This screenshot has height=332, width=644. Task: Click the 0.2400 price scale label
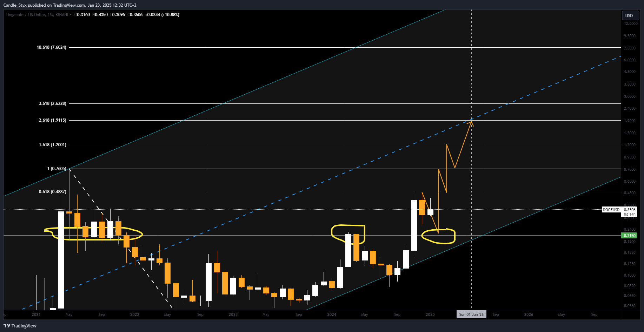point(630,229)
